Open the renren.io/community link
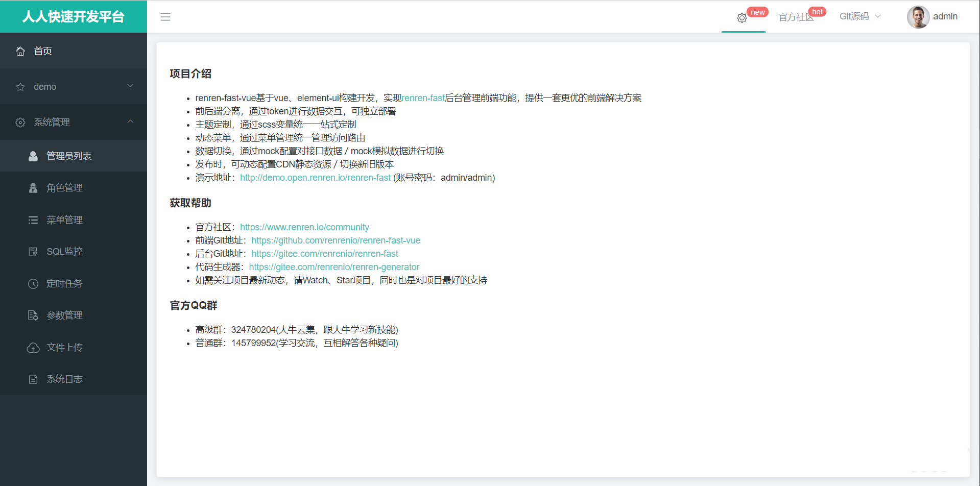This screenshot has height=486, width=980. (x=304, y=227)
